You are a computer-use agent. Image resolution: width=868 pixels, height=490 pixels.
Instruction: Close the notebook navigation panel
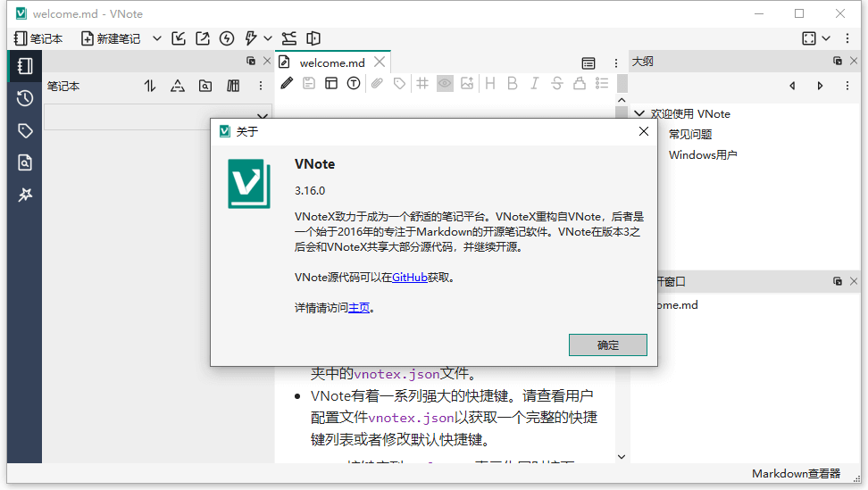click(267, 61)
